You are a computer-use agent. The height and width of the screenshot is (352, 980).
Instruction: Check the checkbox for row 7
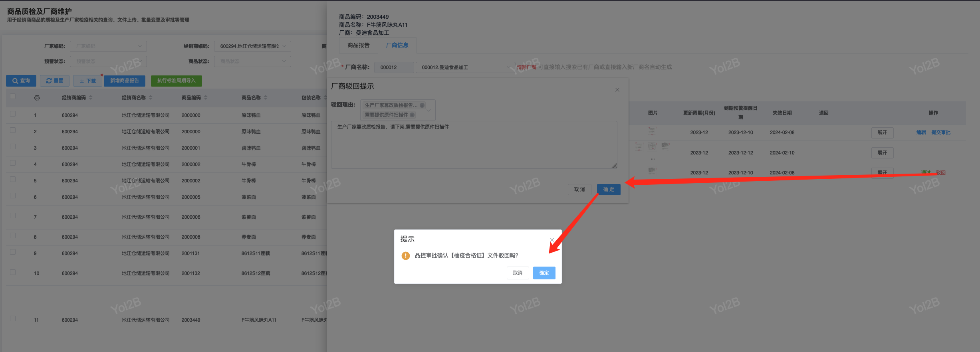[x=13, y=216]
